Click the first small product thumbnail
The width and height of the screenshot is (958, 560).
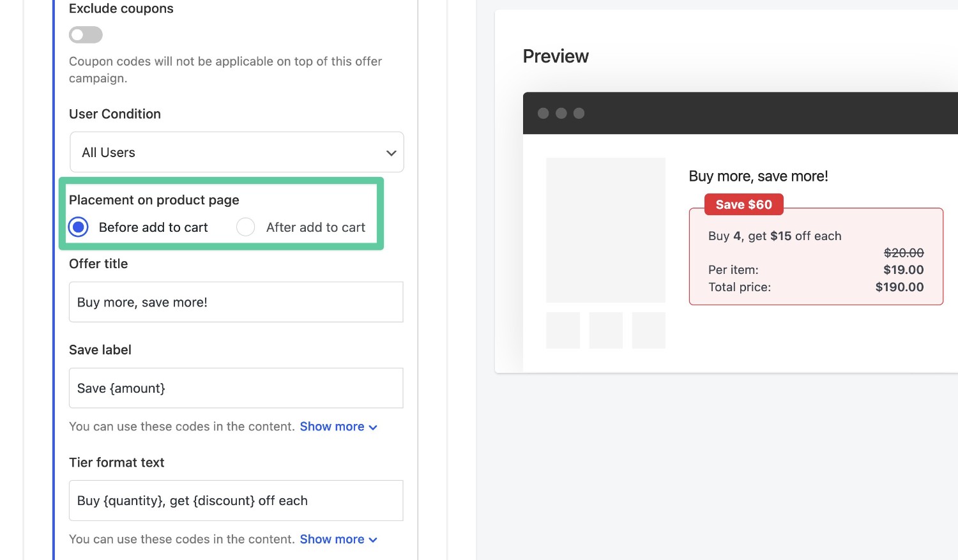pyautogui.click(x=563, y=330)
